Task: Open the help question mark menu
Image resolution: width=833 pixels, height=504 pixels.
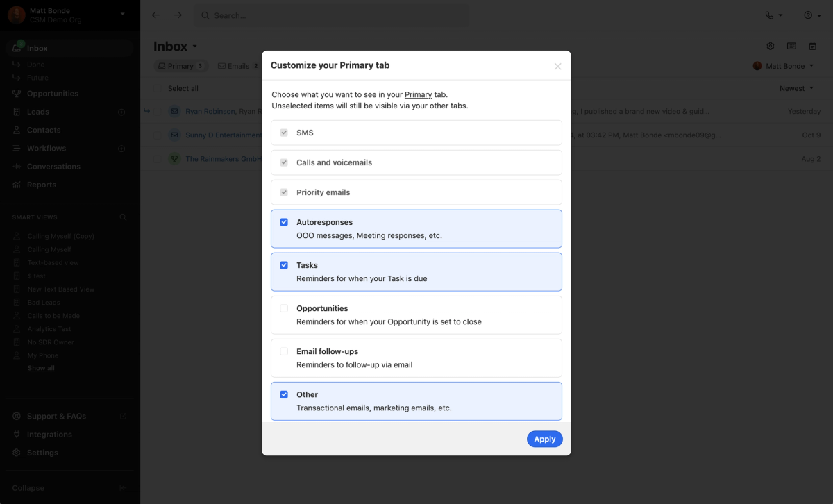Action: 813,15
